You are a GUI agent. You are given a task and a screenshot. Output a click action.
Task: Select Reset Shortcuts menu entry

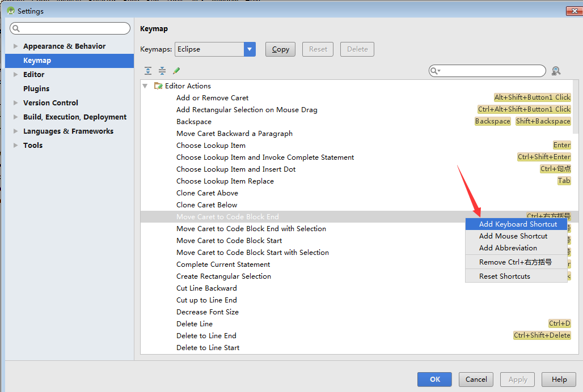coord(516,276)
